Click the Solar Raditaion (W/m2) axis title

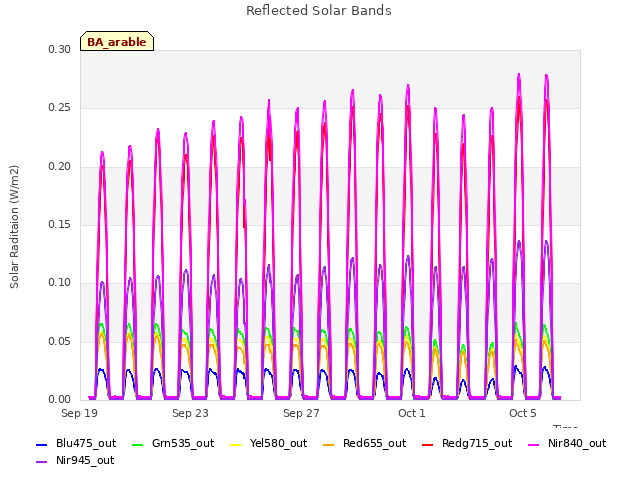pos(14,227)
